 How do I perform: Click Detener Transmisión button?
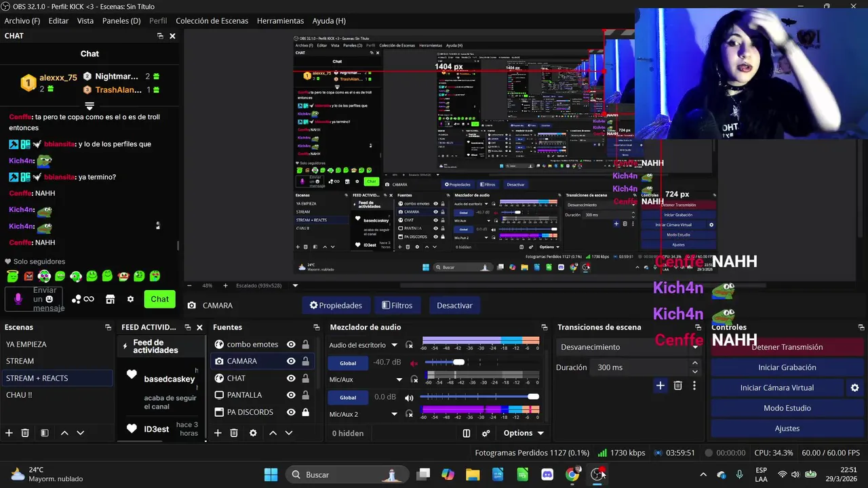pos(787,347)
